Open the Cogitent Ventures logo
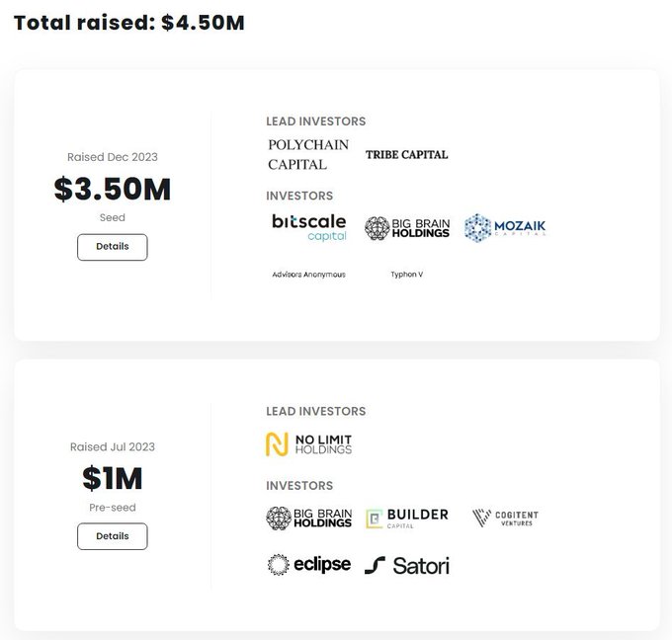 click(x=505, y=518)
